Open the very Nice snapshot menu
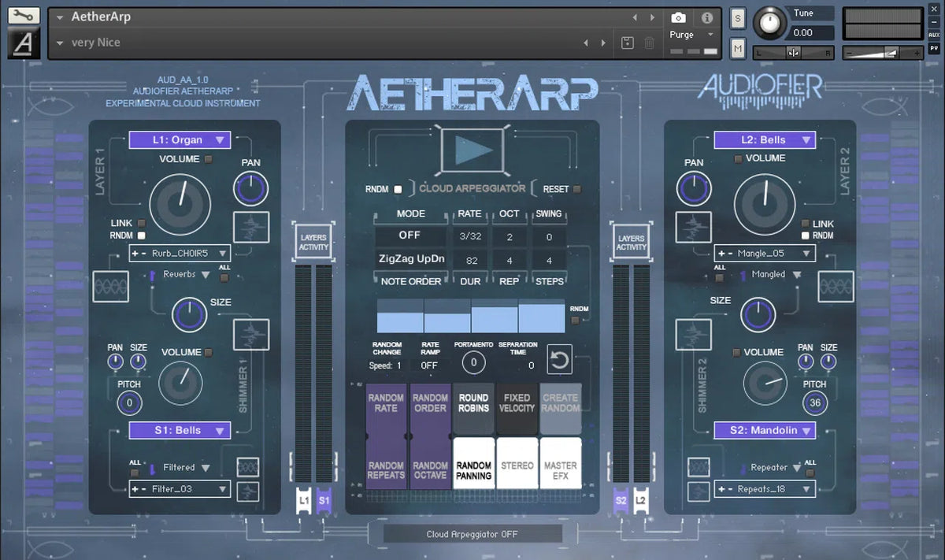 click(x=87, y=42)
